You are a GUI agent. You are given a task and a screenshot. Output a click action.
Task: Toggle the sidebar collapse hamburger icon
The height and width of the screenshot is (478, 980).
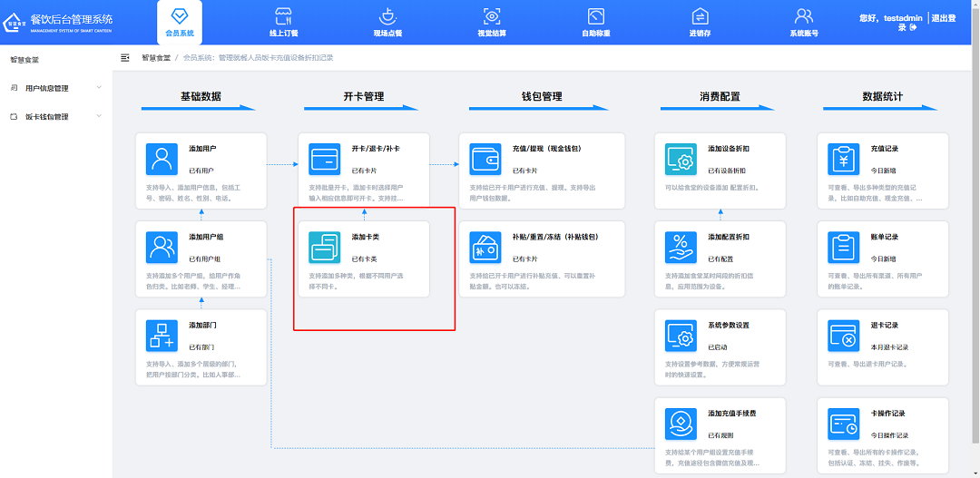(125, 57)
